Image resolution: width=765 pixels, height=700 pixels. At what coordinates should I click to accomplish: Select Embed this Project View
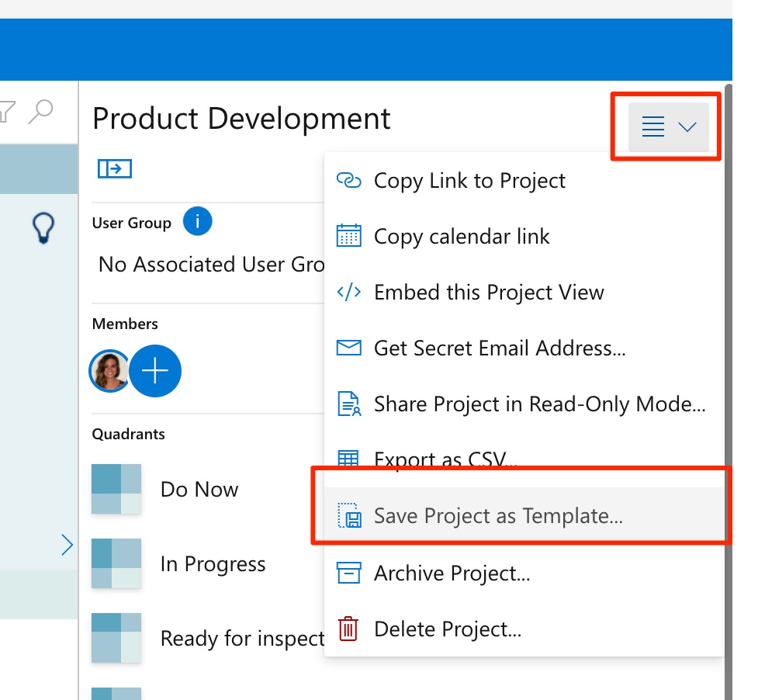click(x=488, y=293)
